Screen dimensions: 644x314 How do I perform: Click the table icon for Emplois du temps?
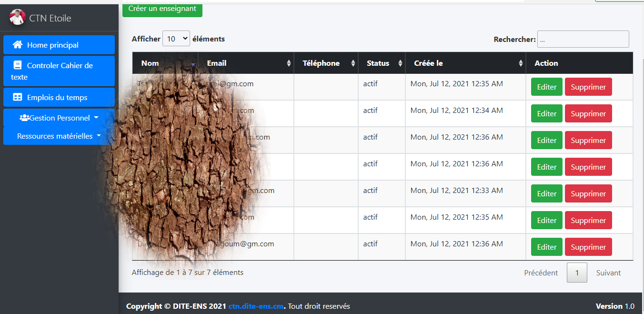pyautogui.click(x=18, y=97)
